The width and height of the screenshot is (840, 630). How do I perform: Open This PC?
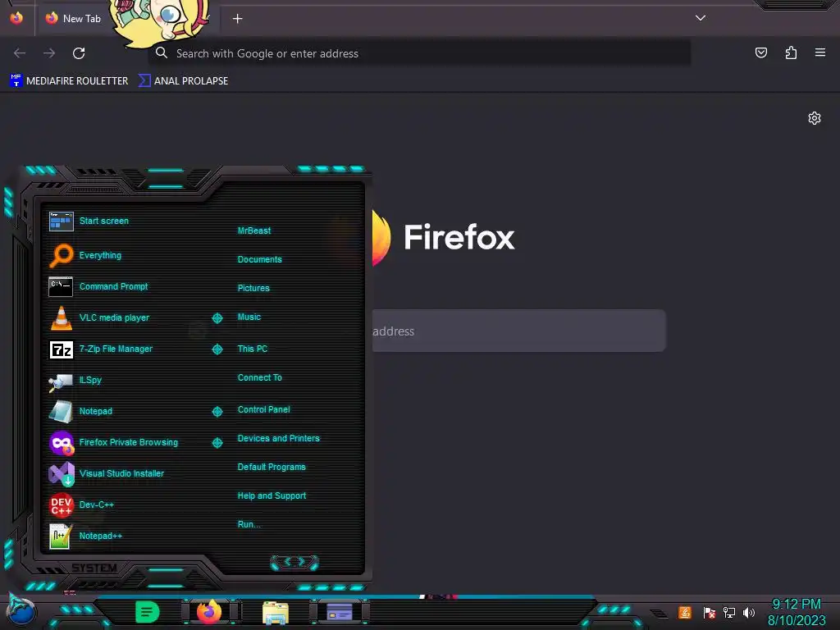coord(253,349)
